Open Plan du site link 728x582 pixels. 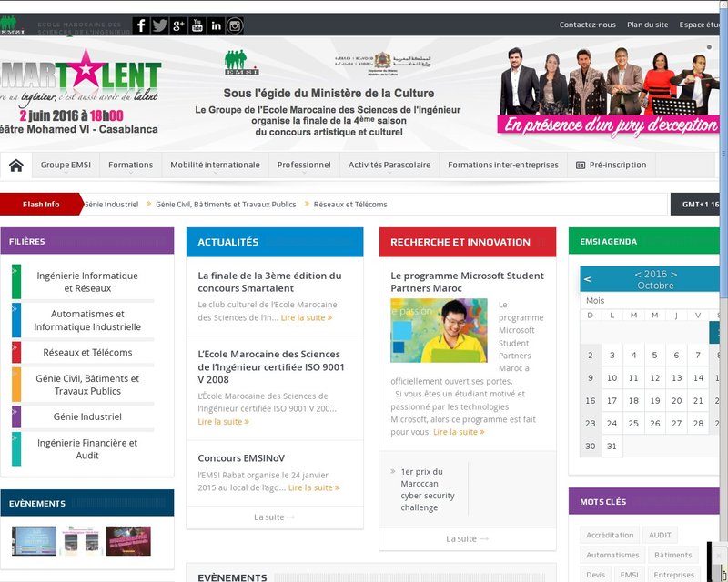648,25
